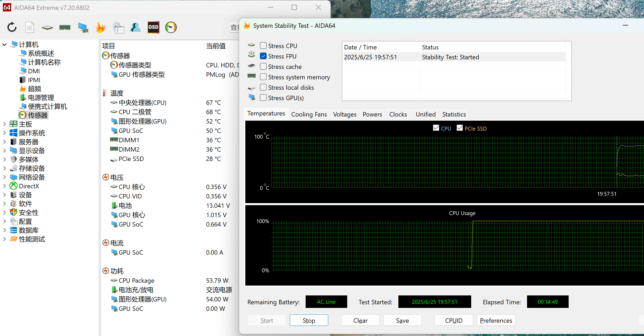Minimize the System Stability Test window
The height and width of the screenshot is (336, 644).
pos(625,25)
